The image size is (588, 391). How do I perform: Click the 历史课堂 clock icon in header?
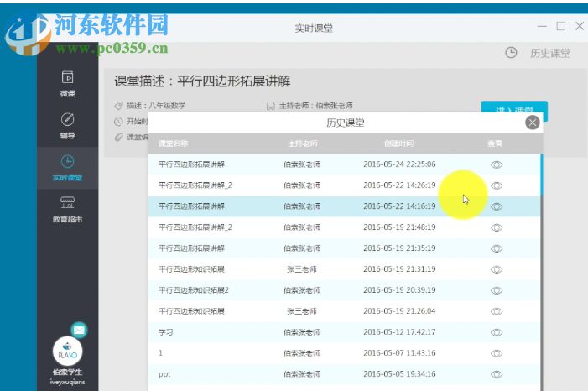511,53
